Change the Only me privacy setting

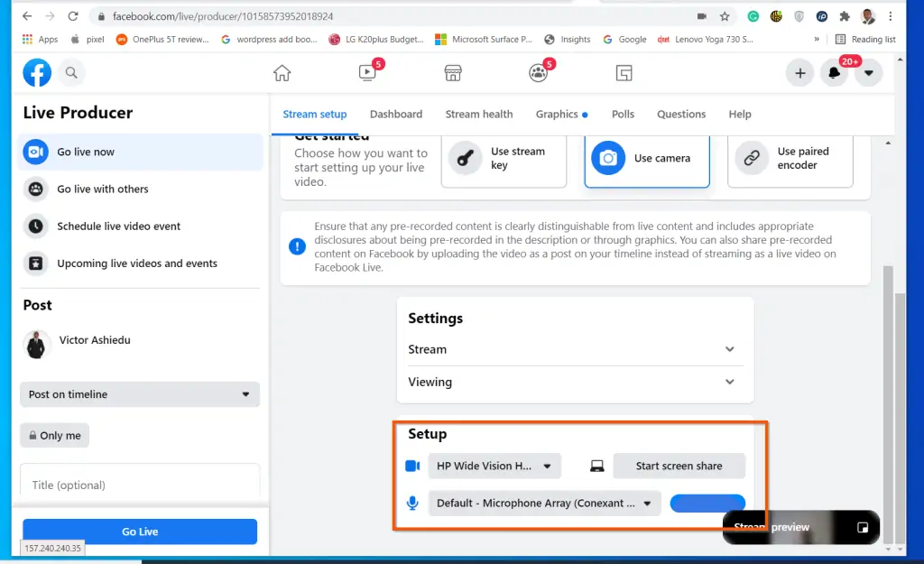click(55, 436)
